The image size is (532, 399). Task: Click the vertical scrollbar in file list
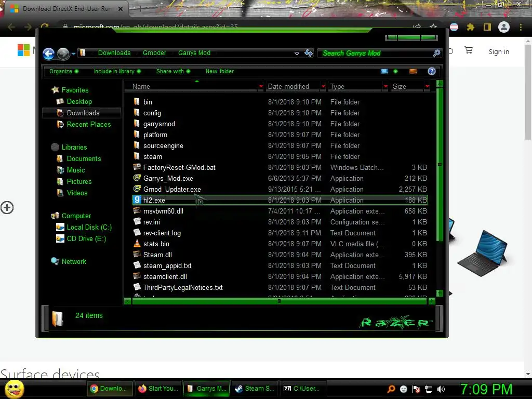(440, 165)
